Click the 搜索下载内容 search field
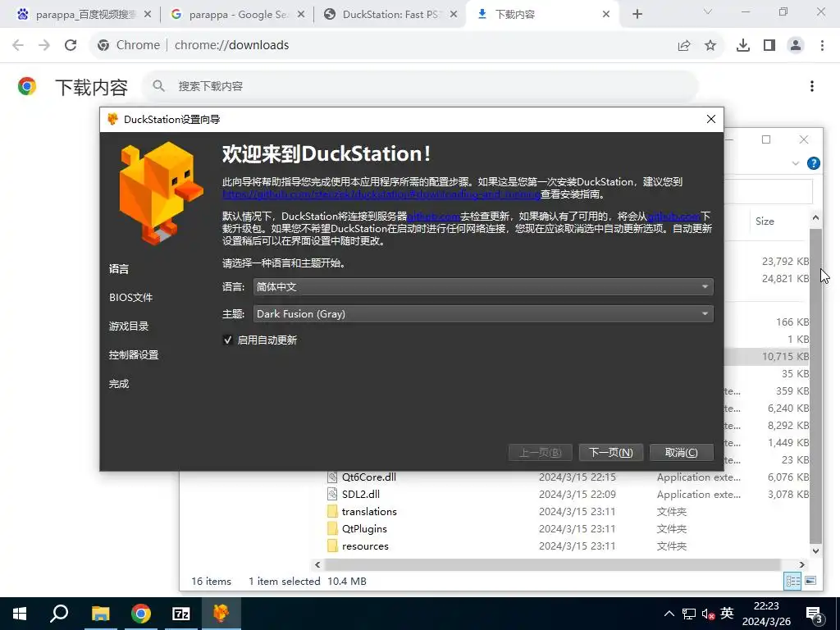 coord(419,86)
